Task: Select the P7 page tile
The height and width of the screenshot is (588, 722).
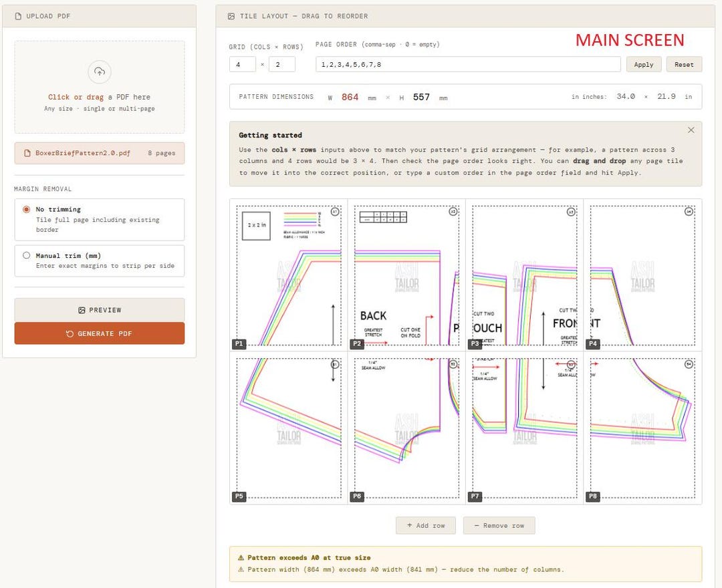Action: (x=525, y=428)
